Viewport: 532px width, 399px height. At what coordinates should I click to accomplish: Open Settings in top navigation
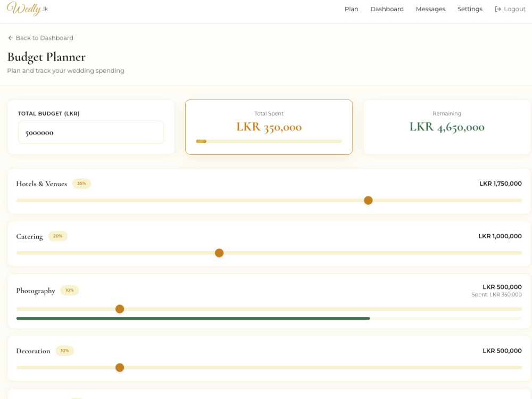pyautogui.click(x=470, y=9)
